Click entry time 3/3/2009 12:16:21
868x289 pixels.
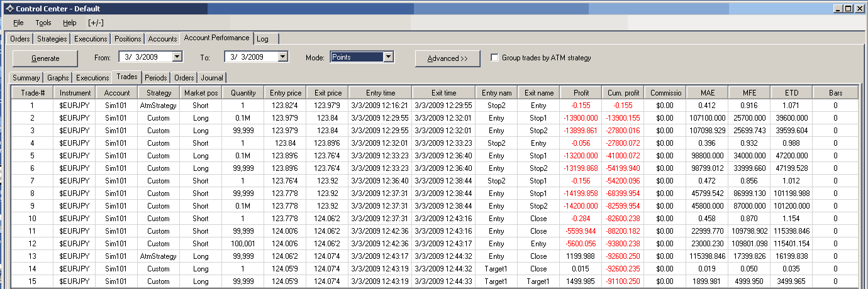click(381, 106)
